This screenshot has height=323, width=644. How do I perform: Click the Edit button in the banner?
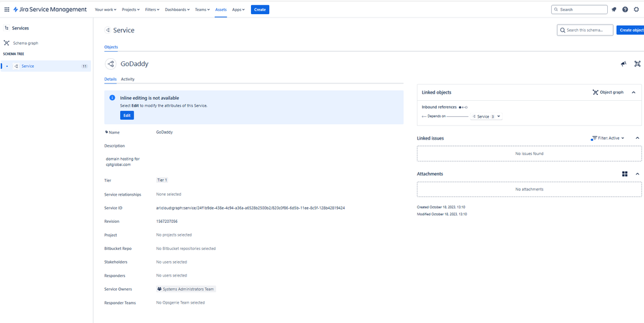[x=127, y=116]
